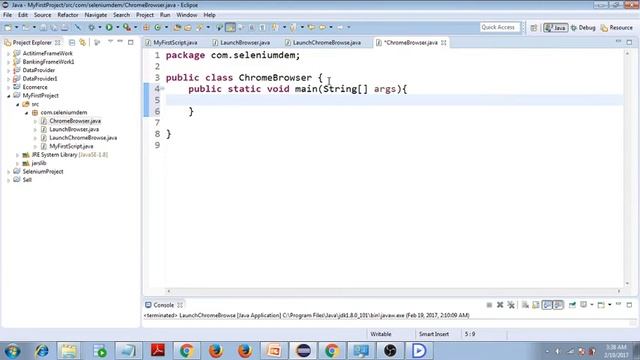Image resolution: width=640 pixels, height=360 pixels.
Task: Click the Open Console icon
Action: tap(601, 305)
